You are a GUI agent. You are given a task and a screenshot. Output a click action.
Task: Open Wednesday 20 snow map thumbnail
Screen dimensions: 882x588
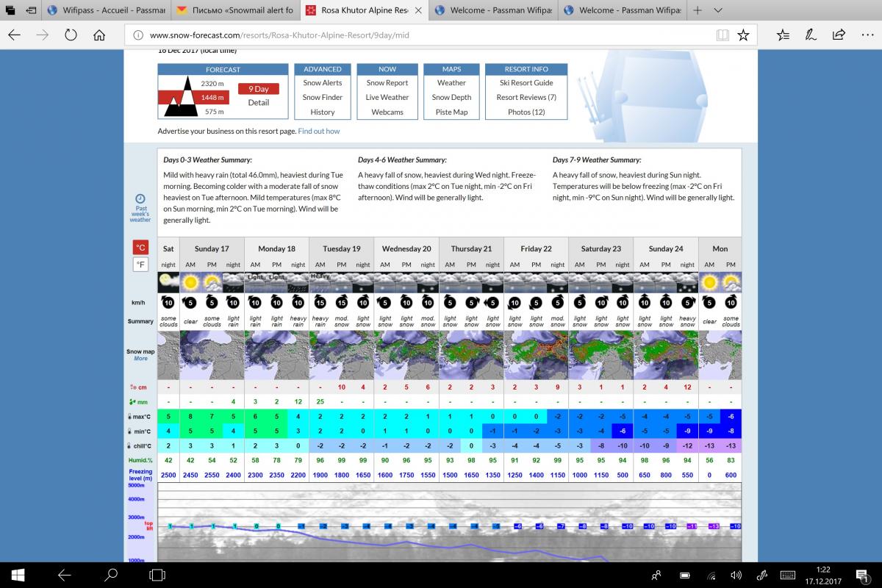[406, 354]
